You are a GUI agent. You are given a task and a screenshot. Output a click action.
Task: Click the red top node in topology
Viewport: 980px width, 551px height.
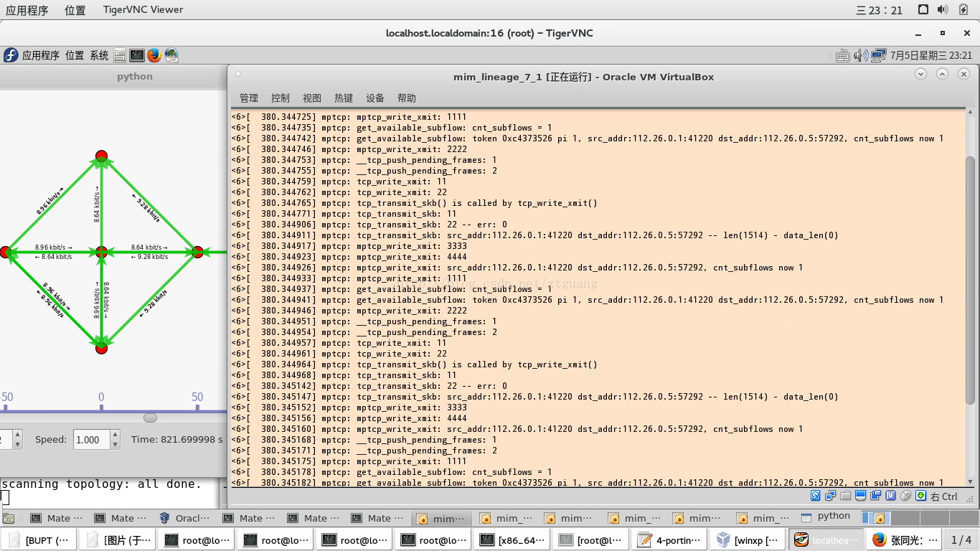tap(101, 156)
